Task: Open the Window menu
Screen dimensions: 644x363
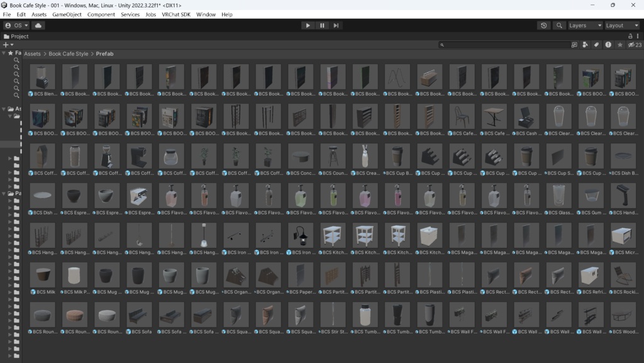Action: (206, 14)
